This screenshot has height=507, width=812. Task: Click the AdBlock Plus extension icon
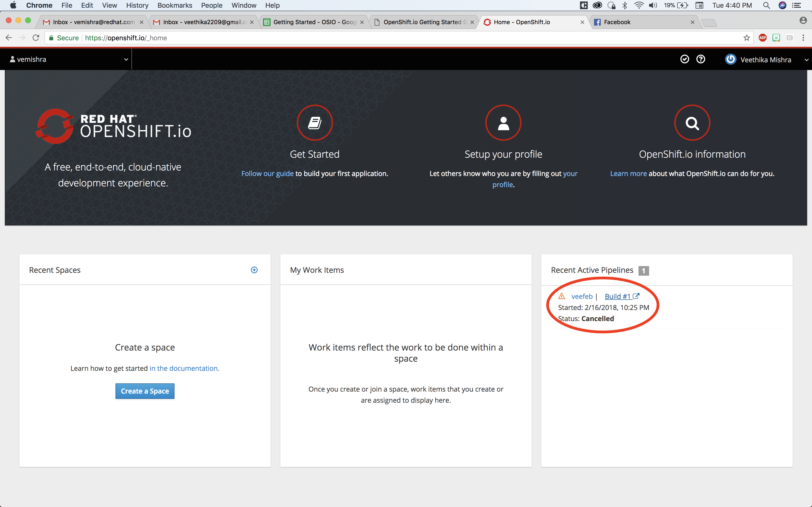(x=763, y=38)
